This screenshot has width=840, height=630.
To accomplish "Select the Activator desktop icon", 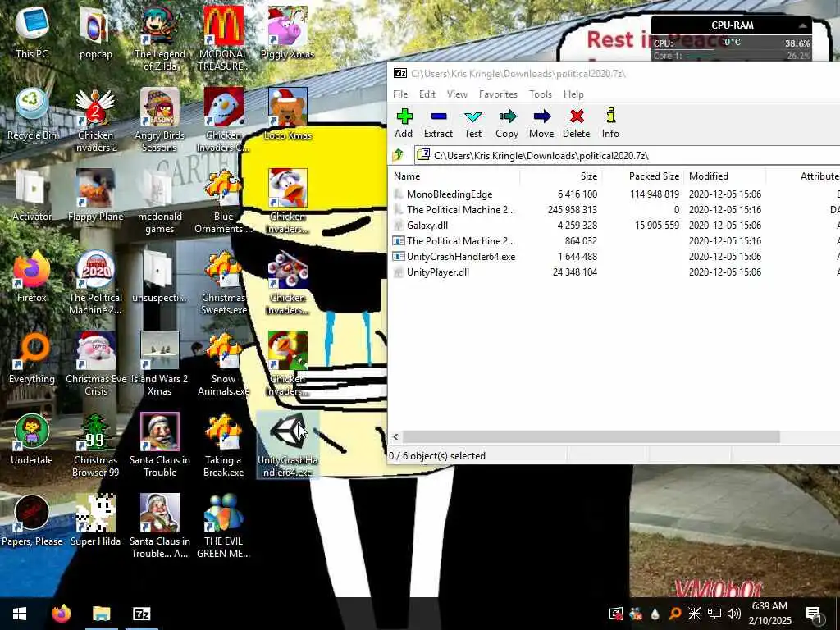I will coord(32,196).
